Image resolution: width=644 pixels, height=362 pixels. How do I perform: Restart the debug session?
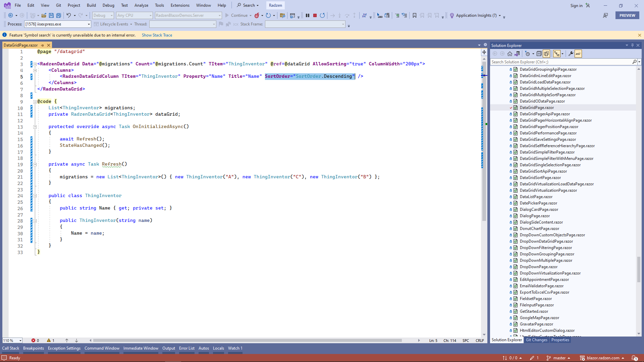pos(322,15)
